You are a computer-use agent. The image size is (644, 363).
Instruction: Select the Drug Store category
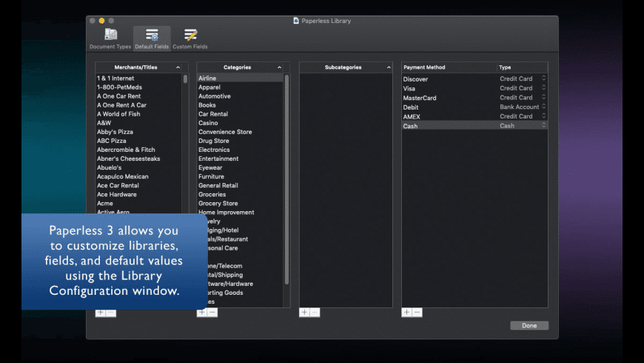click(x=240, y=141)
